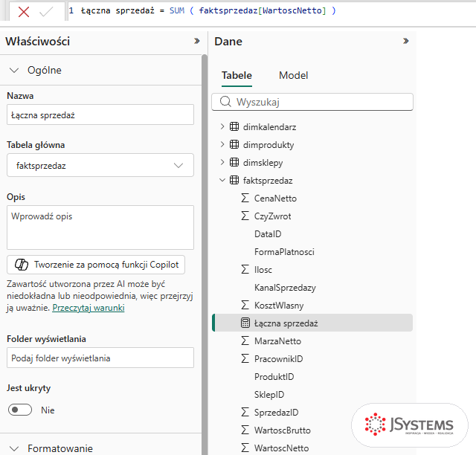Select the DataID column
Viewport: 476px width, 455px height.
[x=268, y=234]
